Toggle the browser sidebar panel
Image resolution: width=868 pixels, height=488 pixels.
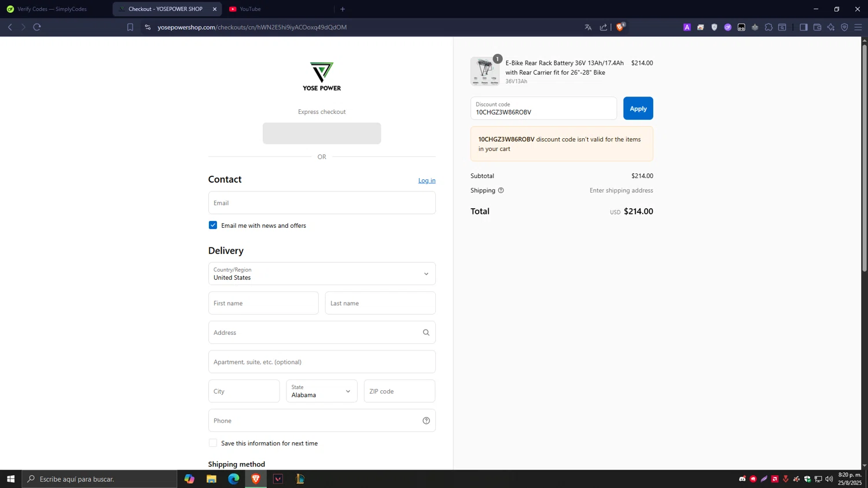(803, 27)
